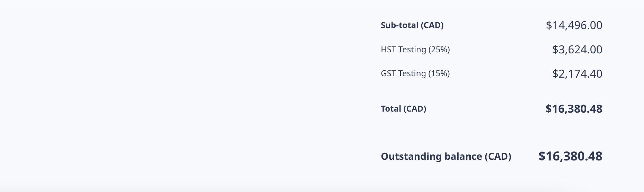Click the Total (CAD) label
The width and height of the screenshot is (644, 192).
pos(403,109)
